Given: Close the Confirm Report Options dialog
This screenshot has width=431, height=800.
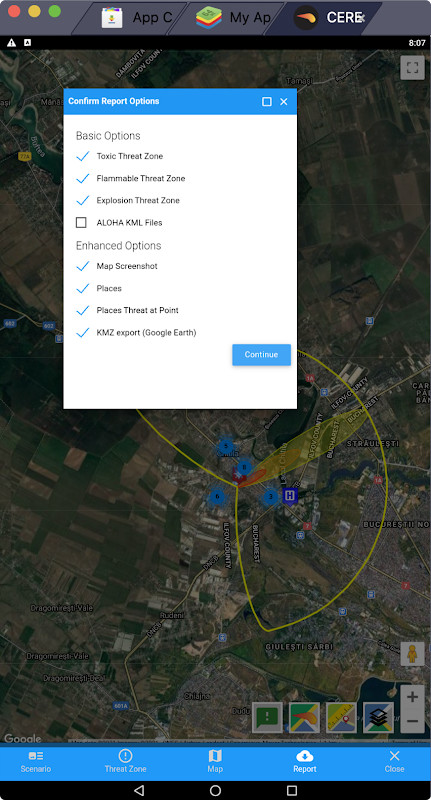Looking at the screenshot, I should (284, 102).
